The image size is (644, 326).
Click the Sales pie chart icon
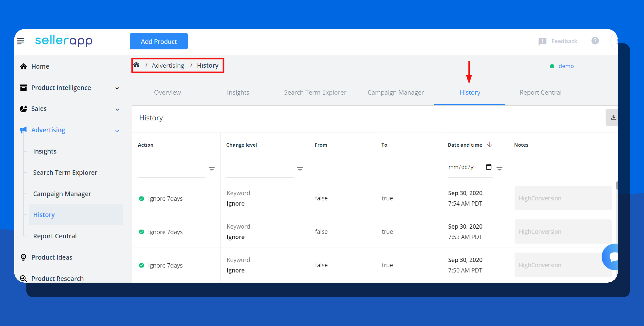pyautogui.click(x=23, y=109)
